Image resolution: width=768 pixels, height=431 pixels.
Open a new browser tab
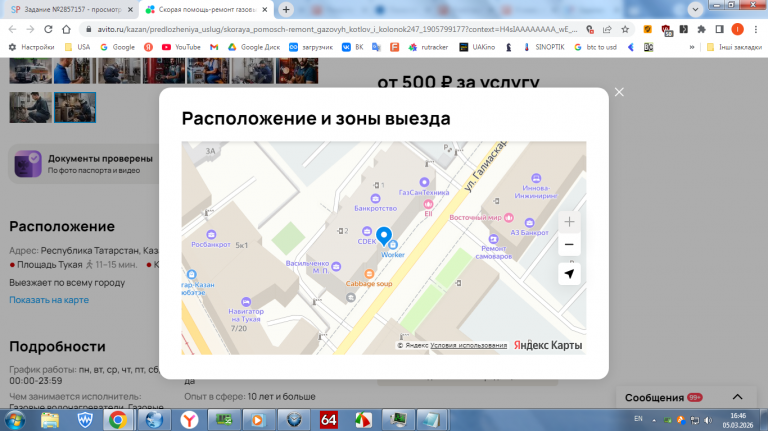click(x=286, y=9)
